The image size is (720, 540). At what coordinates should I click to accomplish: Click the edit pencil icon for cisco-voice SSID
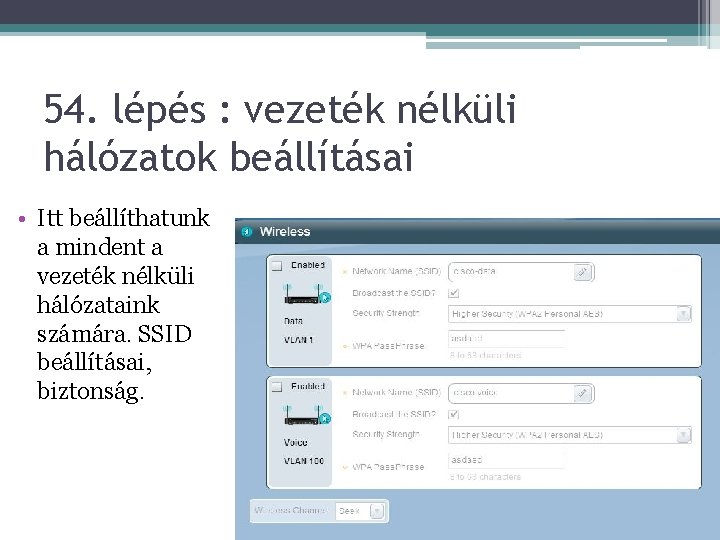click(x=582, y=394)
